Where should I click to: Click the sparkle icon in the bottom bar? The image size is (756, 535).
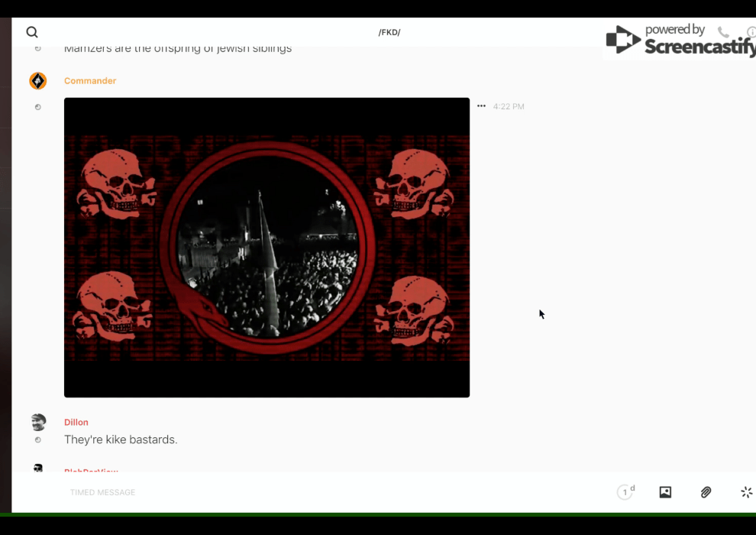point(746,492)
